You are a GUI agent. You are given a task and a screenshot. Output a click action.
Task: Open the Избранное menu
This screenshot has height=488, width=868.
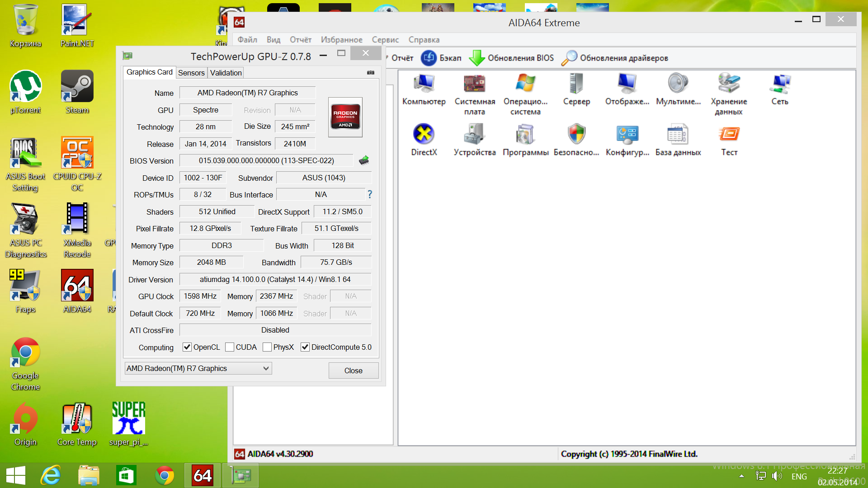[342, 40]
